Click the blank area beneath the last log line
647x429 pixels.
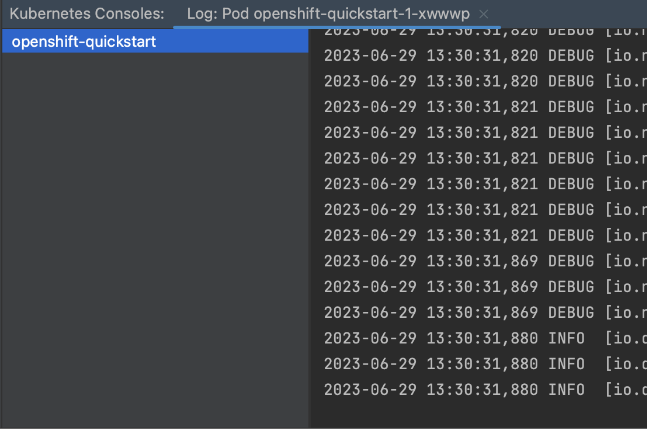coord(479,414)
